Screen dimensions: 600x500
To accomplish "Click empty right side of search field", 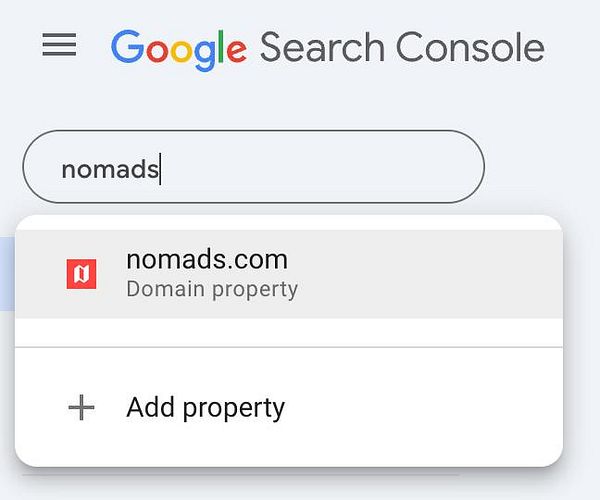I will pyautogui.click(x=400, y=168).
